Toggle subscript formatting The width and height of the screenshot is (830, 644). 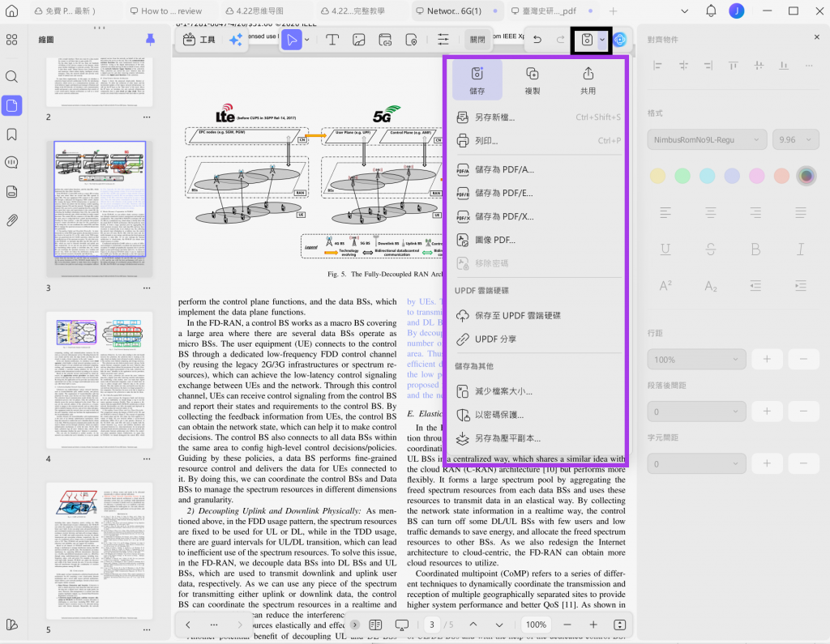[710, 286]
